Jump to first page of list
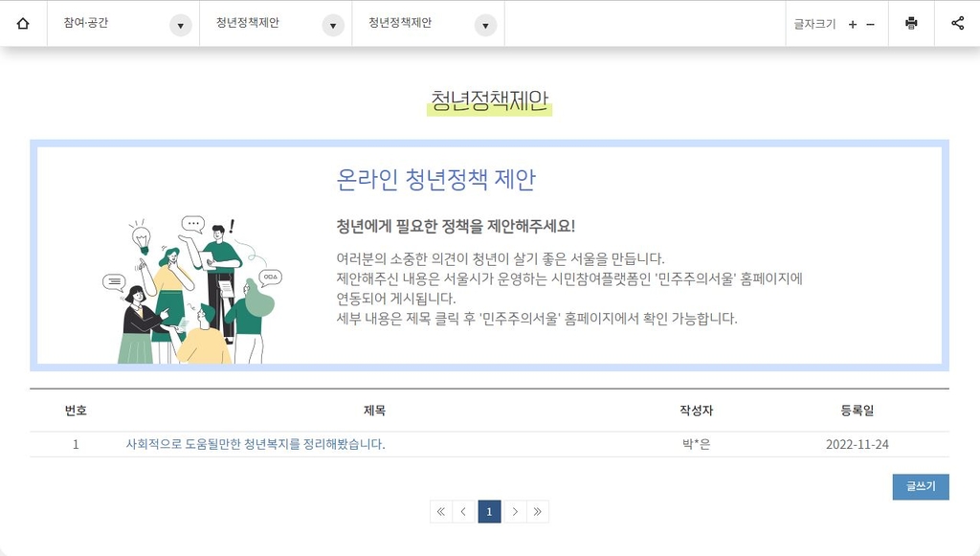980x556 pixels. point(440,512)
